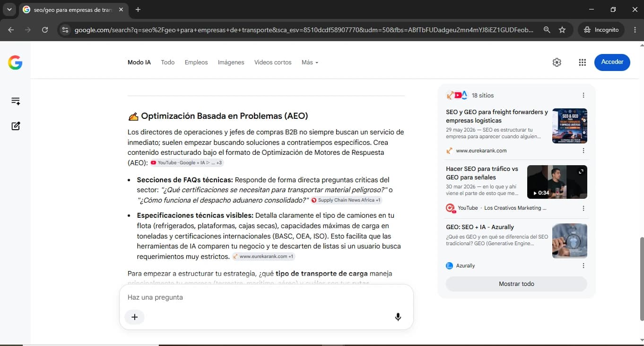This screenshot has height=346, width=644.
Task: Expand the video preview with the corner arrows
Action: pyautogui.click(x=581, y=171)
